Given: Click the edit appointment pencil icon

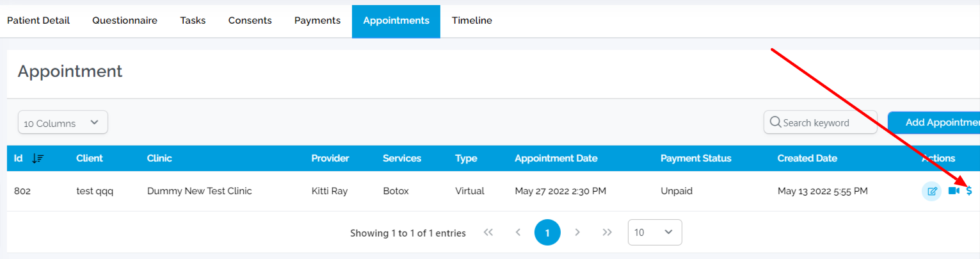Looking at the screenshot, I should (932, 191).
